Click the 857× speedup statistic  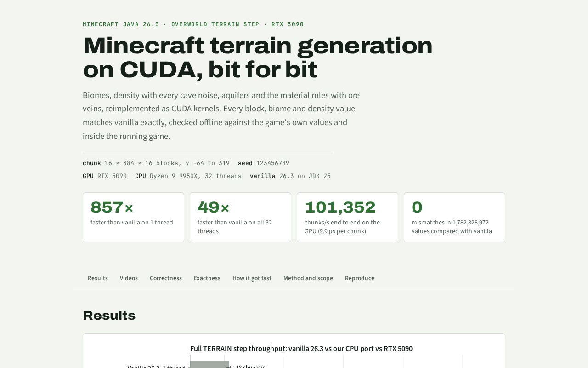[112, 207]
